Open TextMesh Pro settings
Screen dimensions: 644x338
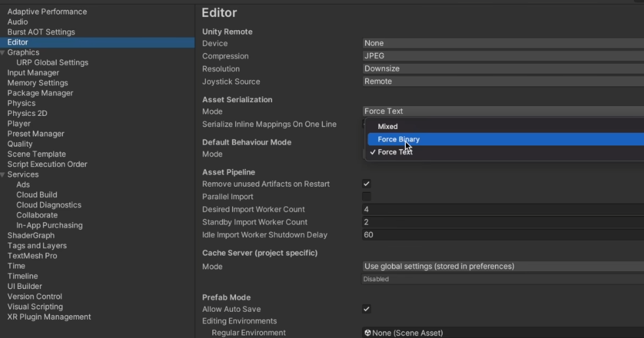click(x=32, y=256)
